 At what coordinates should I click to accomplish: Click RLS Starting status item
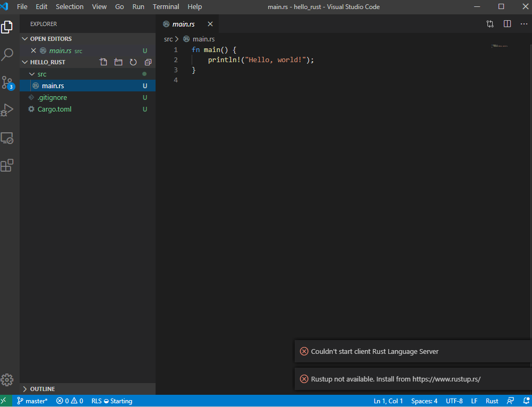coord(111,401)
